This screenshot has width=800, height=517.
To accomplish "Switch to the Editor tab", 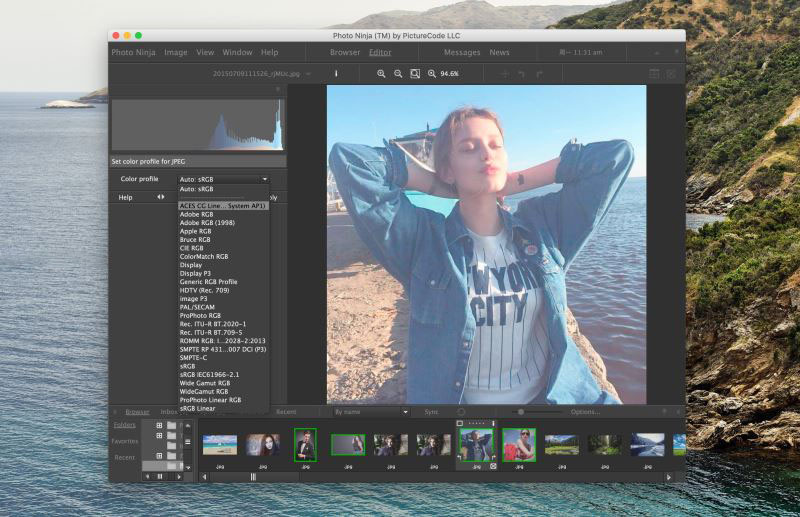I will point(380,52).
